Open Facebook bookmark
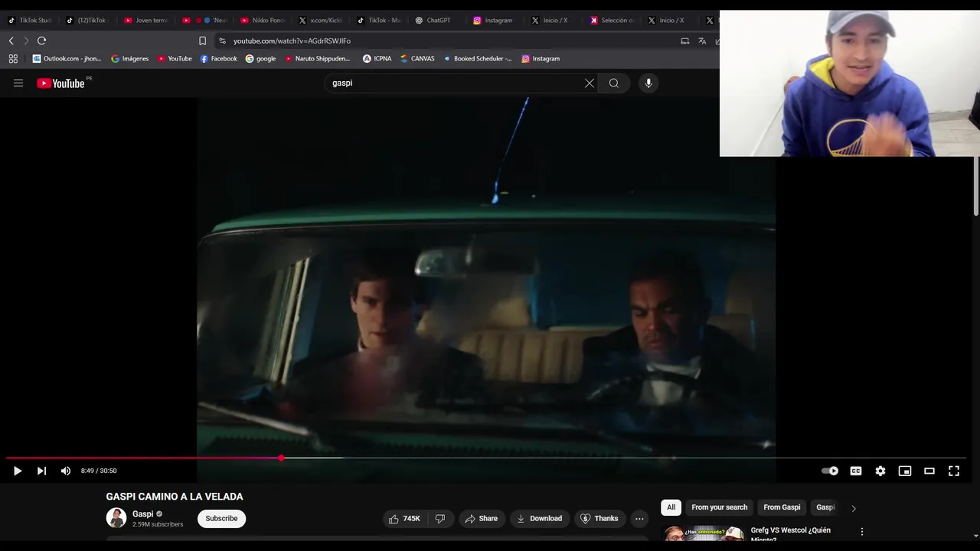980x551 pixels. coord(218,58)
